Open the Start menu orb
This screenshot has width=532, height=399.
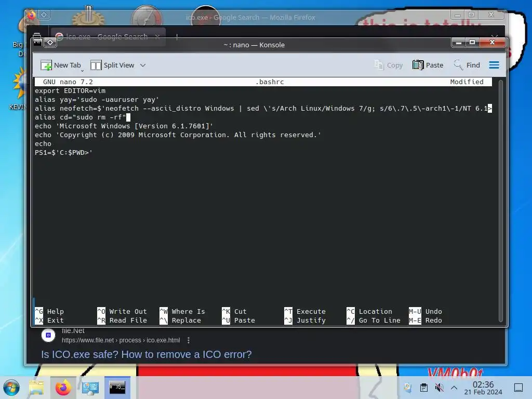11,388
